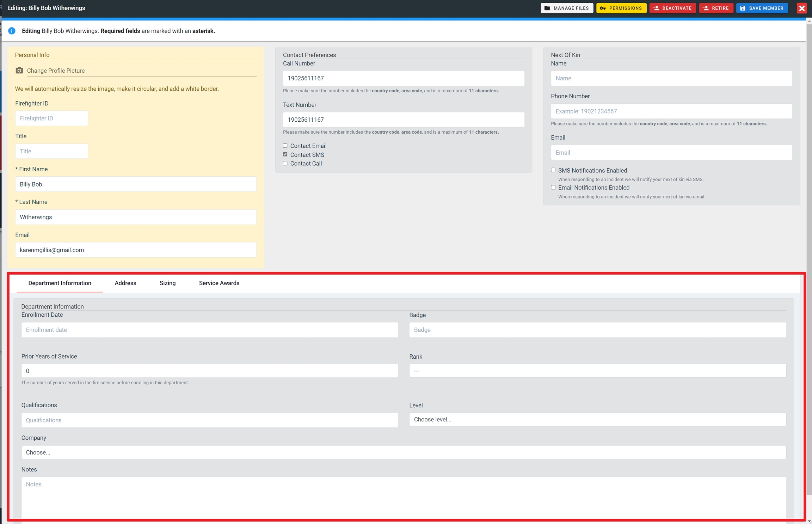This screenshot has height=524, width=812.
Task: Select the Sizing tab
Action: [x=167, y=283]
